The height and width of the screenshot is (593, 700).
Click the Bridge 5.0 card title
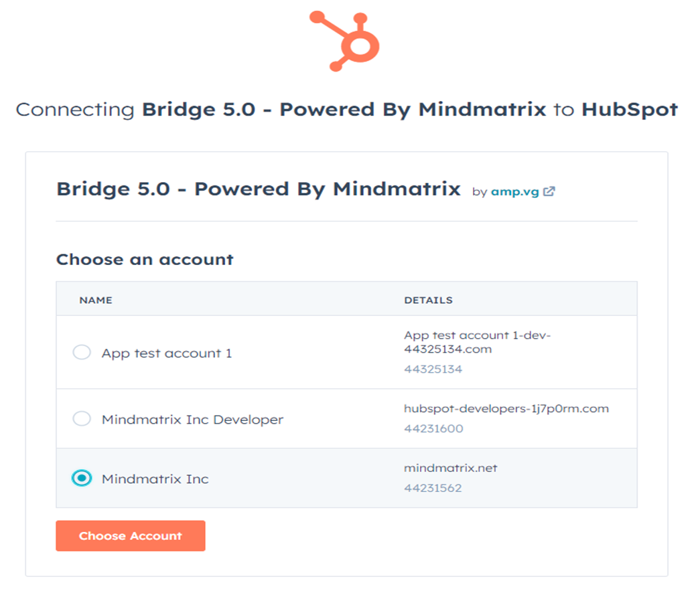258,189
